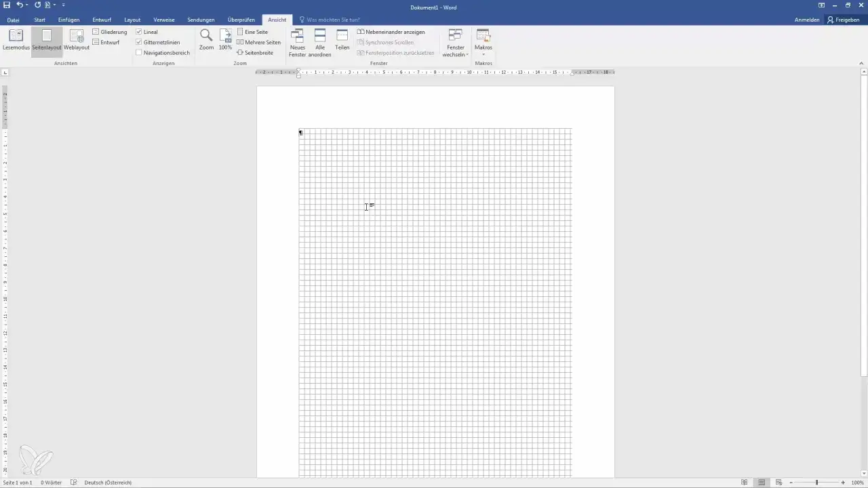
Task: Switch to the Überprüfen tab
Action: pyautogui.click(x=241, y=20)
